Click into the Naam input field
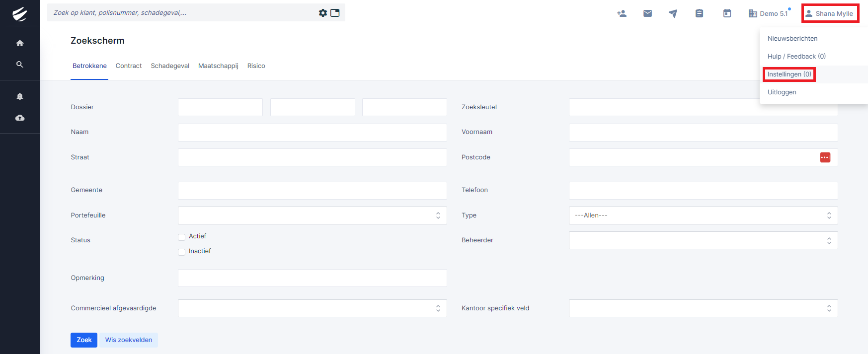 312,133
